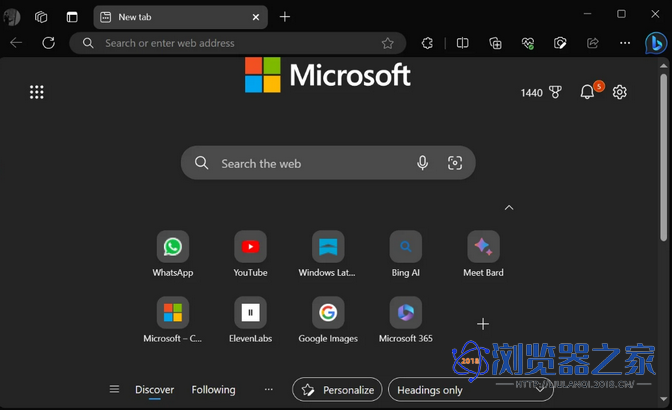Image resolution: width=672 pixels, height=410 pixels.
Task: Open visual search camera icon
Action: 455,163
